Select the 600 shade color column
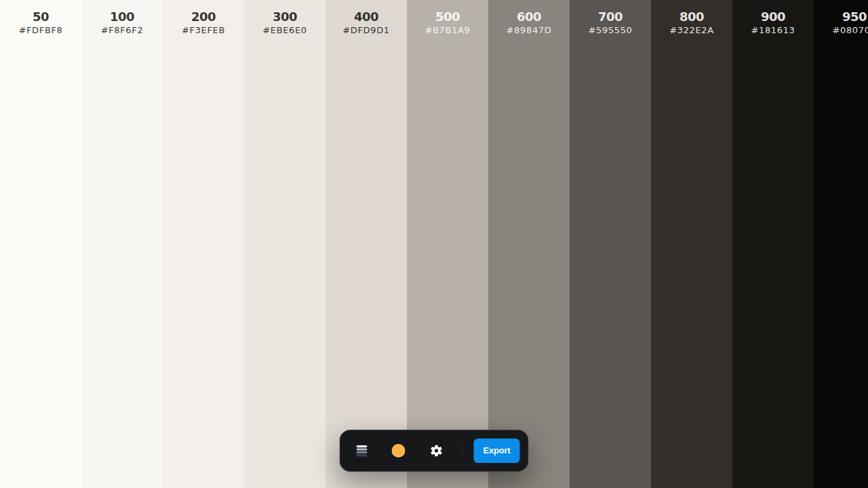868x488 pixels. point(529,244)
